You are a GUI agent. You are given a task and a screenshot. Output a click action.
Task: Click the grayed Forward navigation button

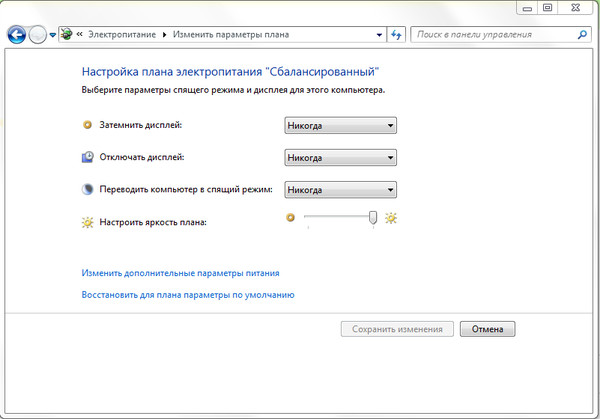tap(38, 35)
